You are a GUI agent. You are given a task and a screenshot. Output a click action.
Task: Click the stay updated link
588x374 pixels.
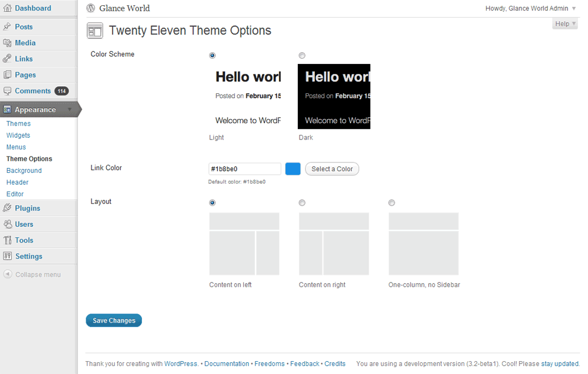(x=559, y=363)
